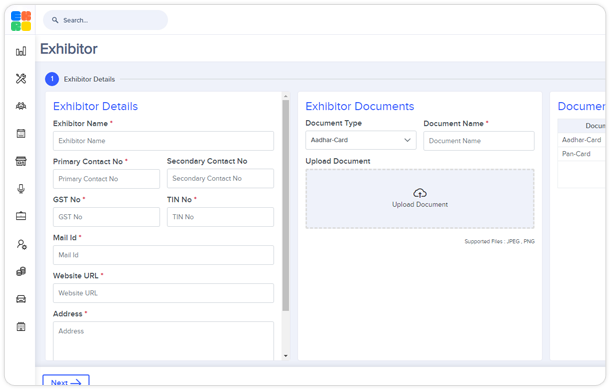Open the bar chart dashboard icon
The height and width of the screenshot is (390, 610).
click(x=21, y=51)
